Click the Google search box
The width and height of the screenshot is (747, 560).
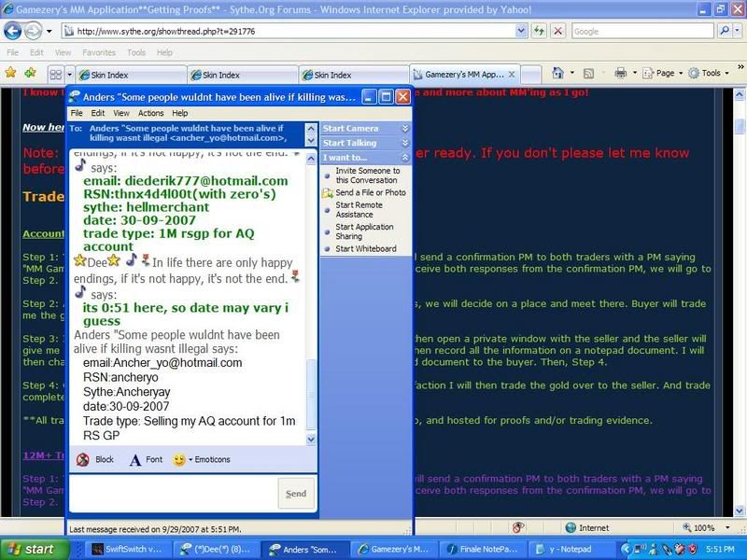click(x=642, y=32)
